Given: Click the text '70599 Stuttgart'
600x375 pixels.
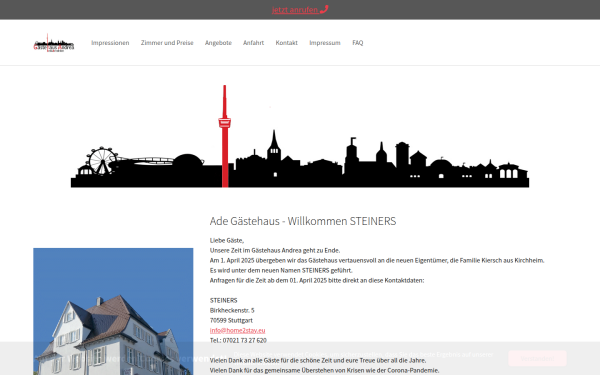Looking at the screenshot, I should point(231,320).
